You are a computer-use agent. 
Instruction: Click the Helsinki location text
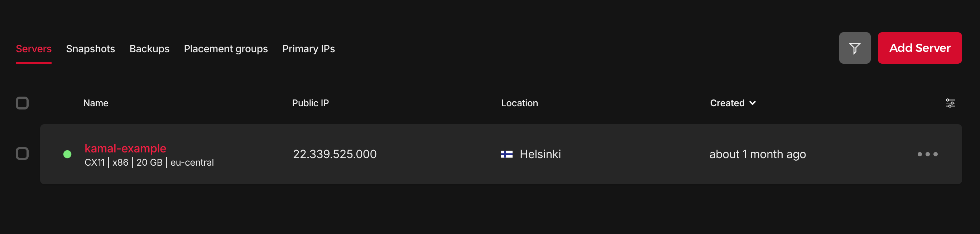click(x=540, y=154)
